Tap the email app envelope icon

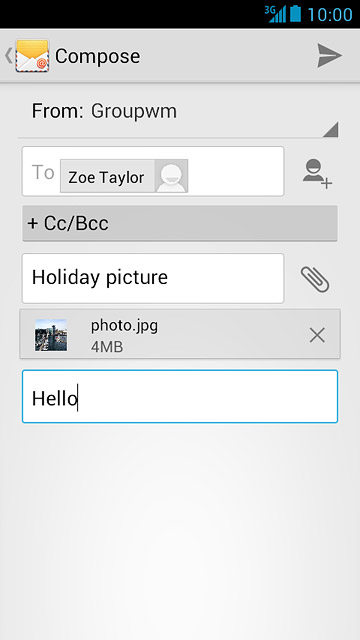point(32,56)
